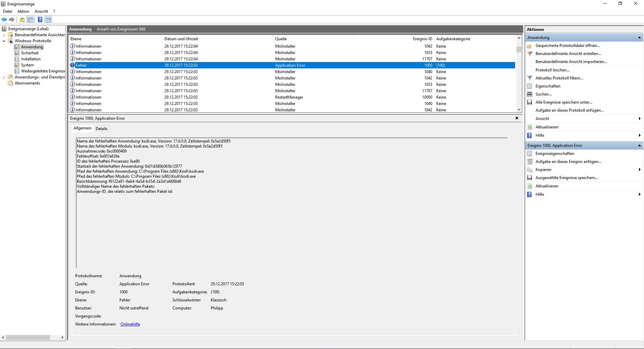Viewport: 644px width, 349px height.
Task: Click Ausgewählte Ereignisse speichern action
Action: 567,178
